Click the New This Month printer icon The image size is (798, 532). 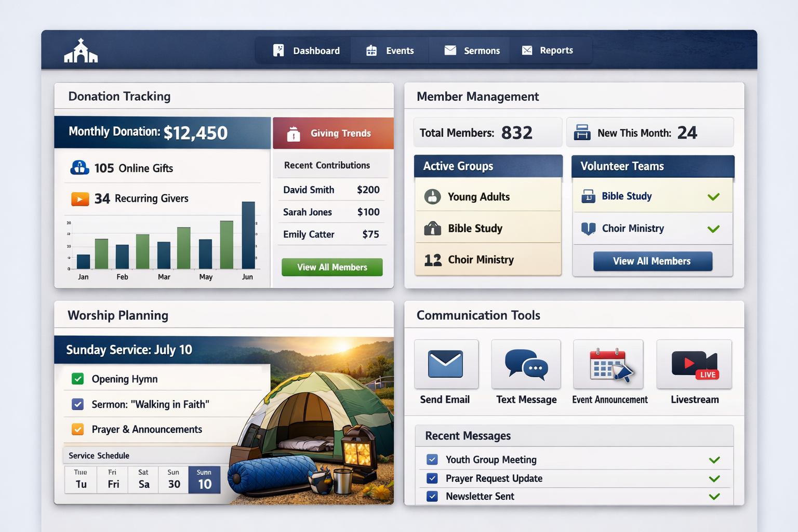click(582, 132)
